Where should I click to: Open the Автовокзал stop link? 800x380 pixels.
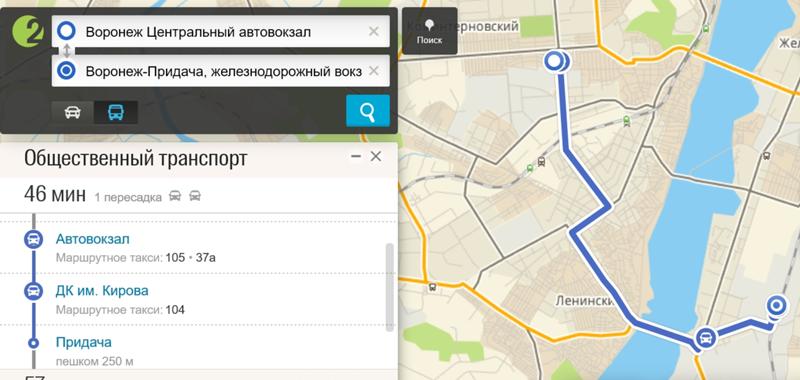93,239
